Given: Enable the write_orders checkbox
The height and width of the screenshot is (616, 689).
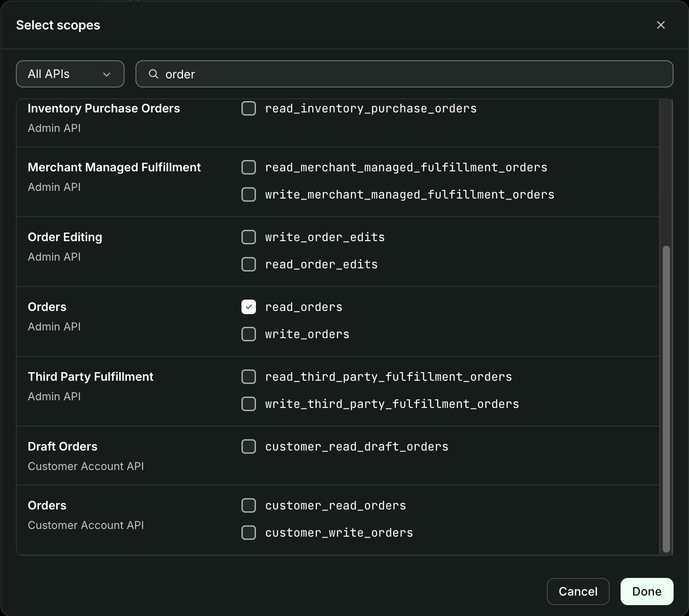Looking at the screenshot, I should [249, 334].
